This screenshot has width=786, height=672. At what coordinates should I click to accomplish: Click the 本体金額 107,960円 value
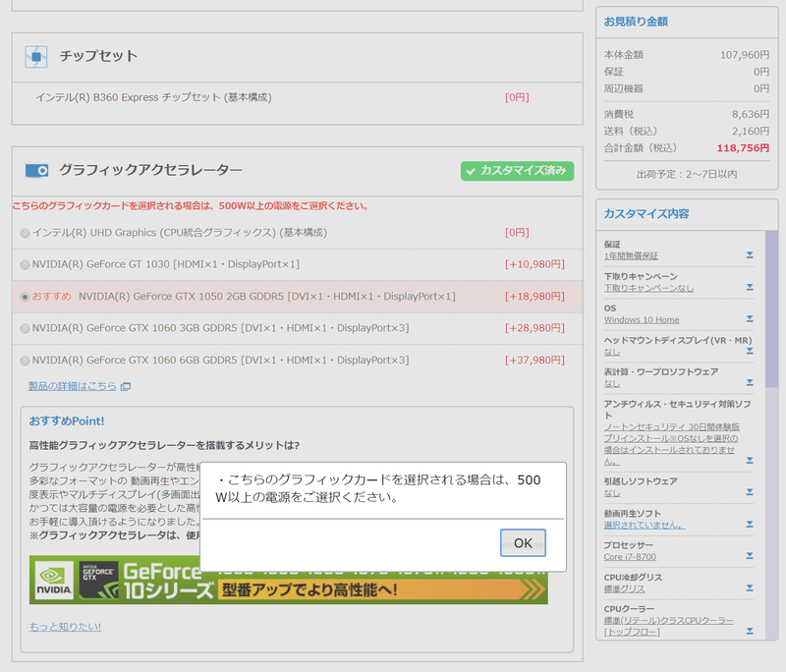[x=745, y=55]
